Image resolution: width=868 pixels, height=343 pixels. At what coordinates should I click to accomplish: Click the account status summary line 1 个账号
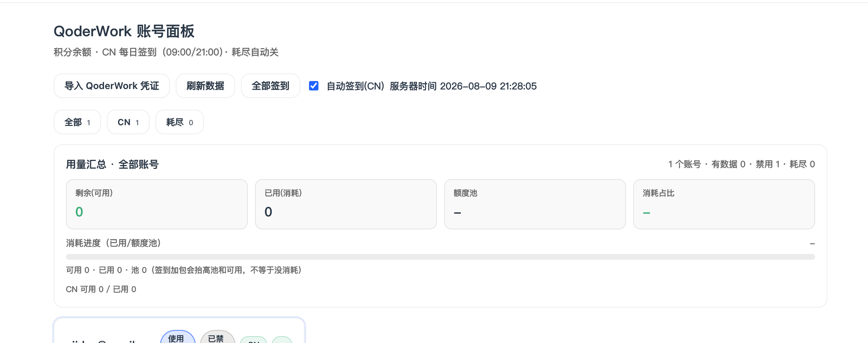(742, 164)
